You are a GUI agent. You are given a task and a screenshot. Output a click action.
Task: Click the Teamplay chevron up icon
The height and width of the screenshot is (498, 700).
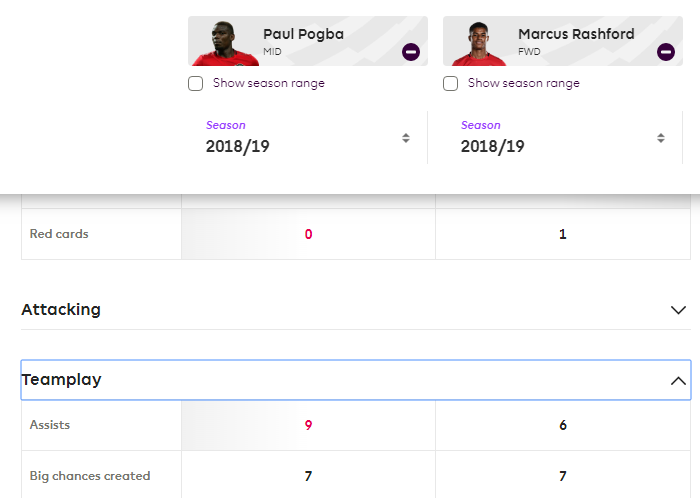coord(678,381)
